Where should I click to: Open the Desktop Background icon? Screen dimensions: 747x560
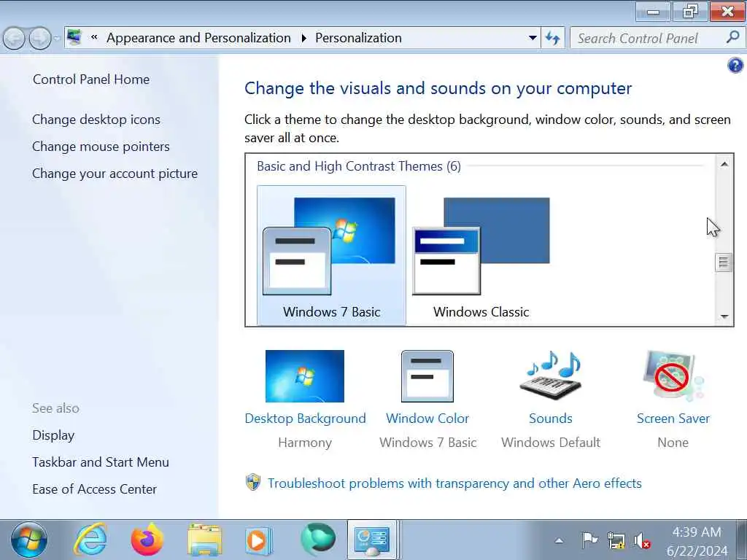[x=305, y=376]
